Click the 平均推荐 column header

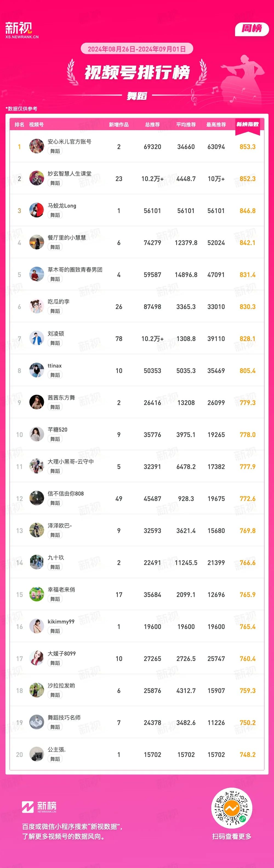(186, 125)
